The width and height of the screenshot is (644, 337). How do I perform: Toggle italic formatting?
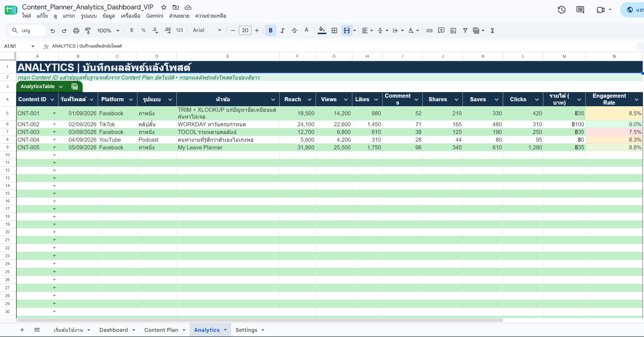(x=282, y=30)
